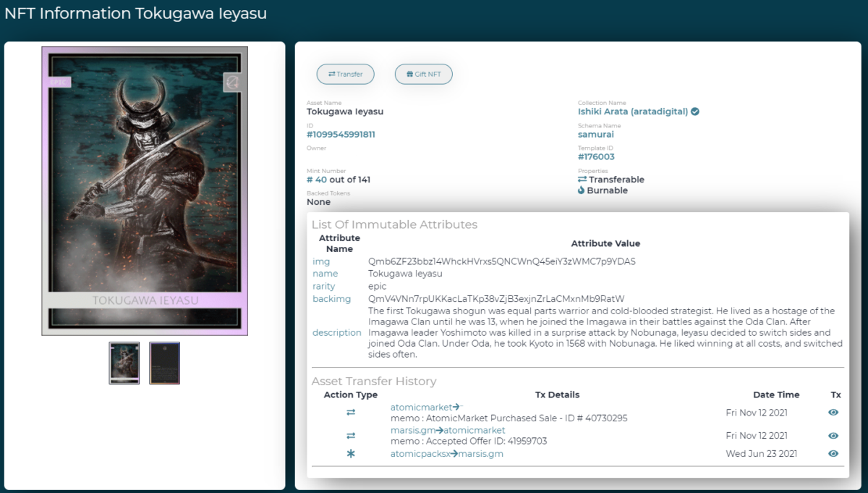The image size is (868, 493).
Task: Click the mint asterisk icon for atomicpacksx row
Action: (x=351, y=454)
